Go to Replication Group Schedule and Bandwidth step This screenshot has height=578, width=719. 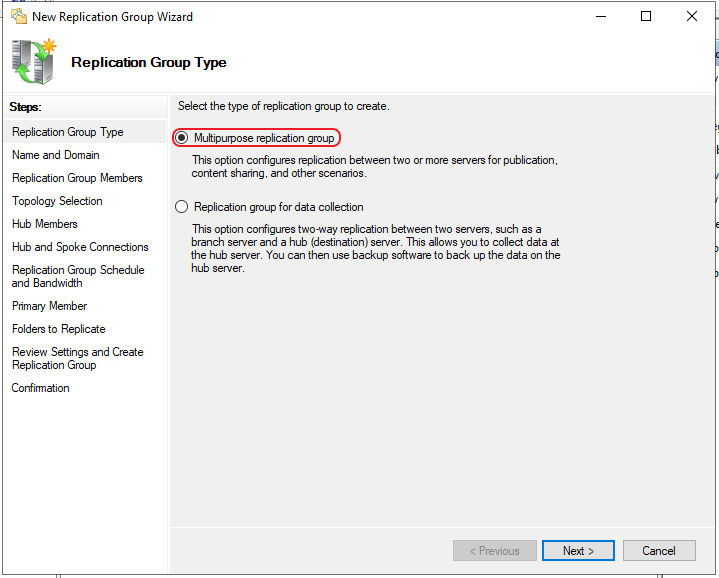pos(78,276)
